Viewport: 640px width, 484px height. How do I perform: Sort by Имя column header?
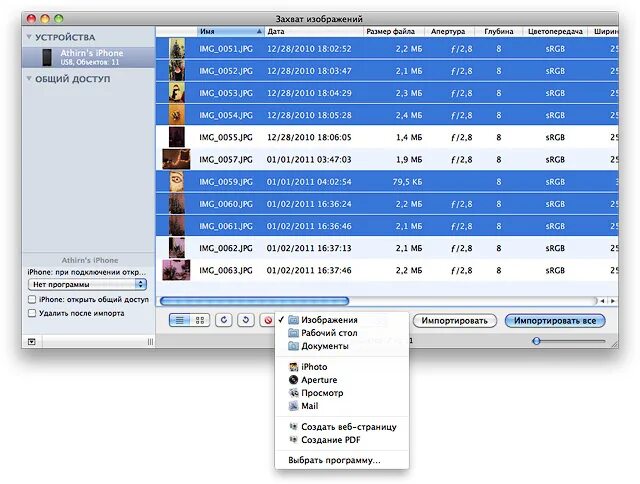231,31
